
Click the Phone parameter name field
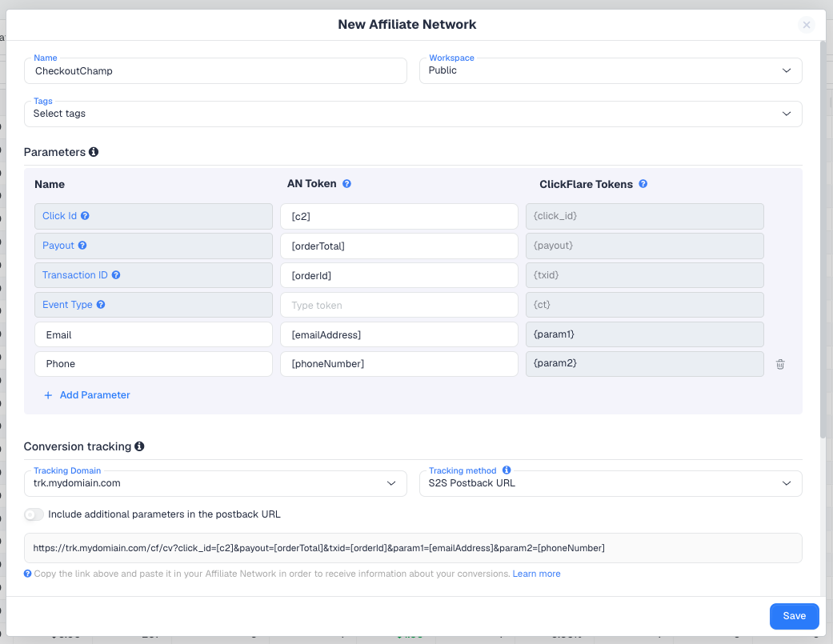[x=154, y=364]
